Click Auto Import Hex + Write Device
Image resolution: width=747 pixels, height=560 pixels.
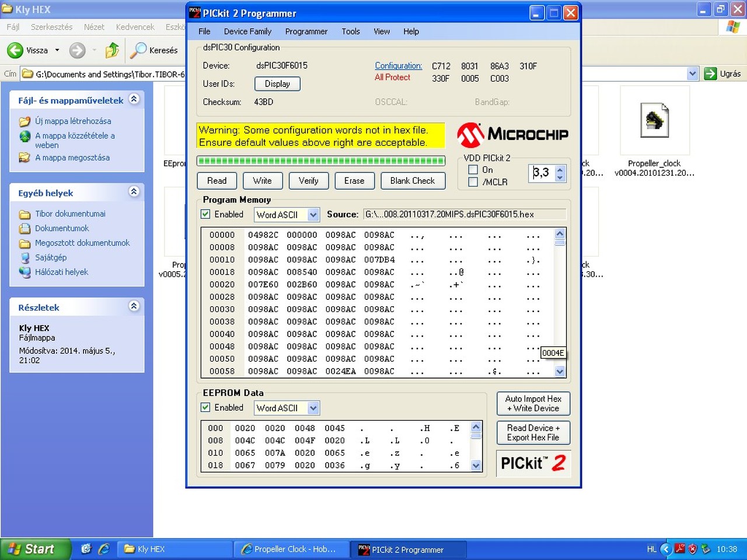pyautogui.click(x=533, y=404)
